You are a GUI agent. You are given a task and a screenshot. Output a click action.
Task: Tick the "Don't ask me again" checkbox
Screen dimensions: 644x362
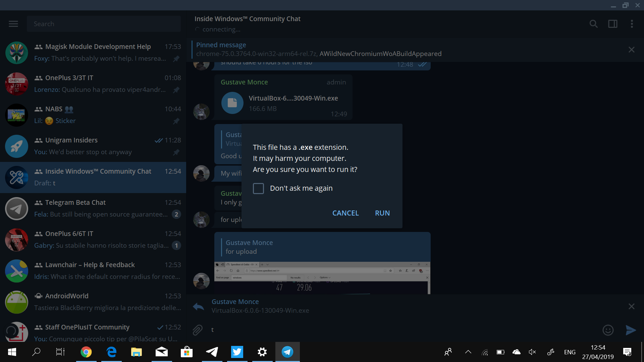point(258,188)
